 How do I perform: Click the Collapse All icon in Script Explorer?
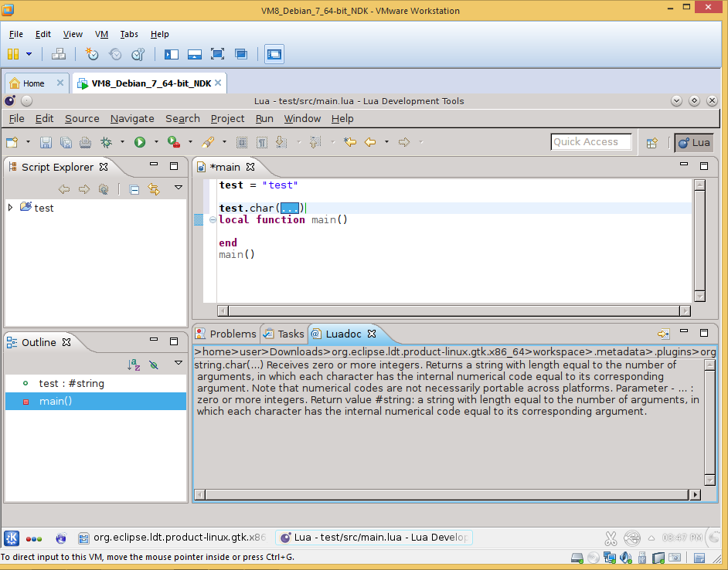click(x=134, y=189)
